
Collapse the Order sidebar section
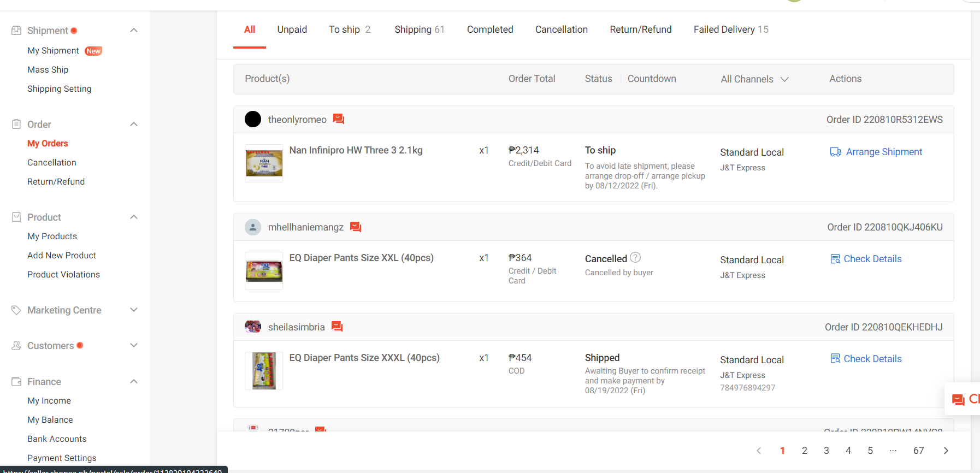coord(134,124)
